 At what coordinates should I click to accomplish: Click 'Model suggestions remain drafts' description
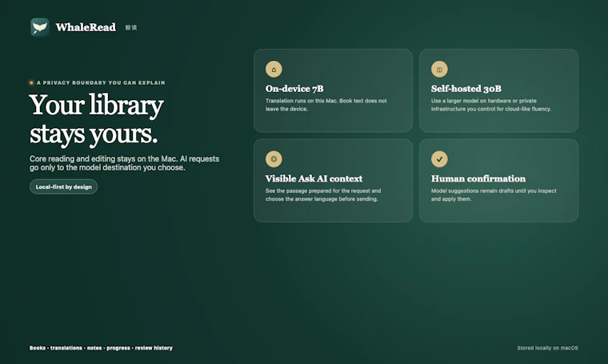coord(494,194)
